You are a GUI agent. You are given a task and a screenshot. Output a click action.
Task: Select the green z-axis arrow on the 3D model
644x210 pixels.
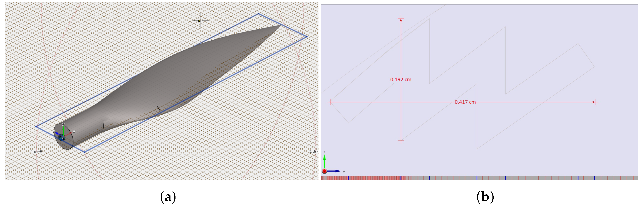64,130
